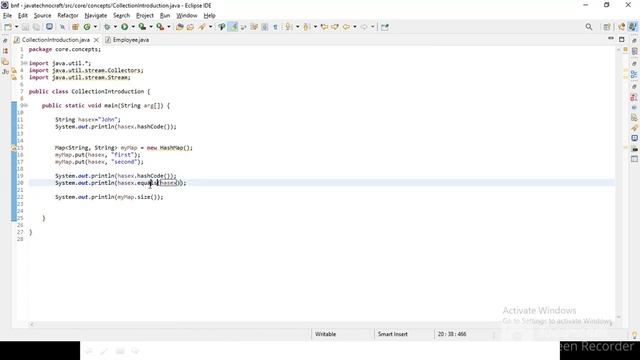Toggle Show Whitespace Characters button
Image resolution: width=640 pixels, height=360 pixels.
[x=276, y=27]
